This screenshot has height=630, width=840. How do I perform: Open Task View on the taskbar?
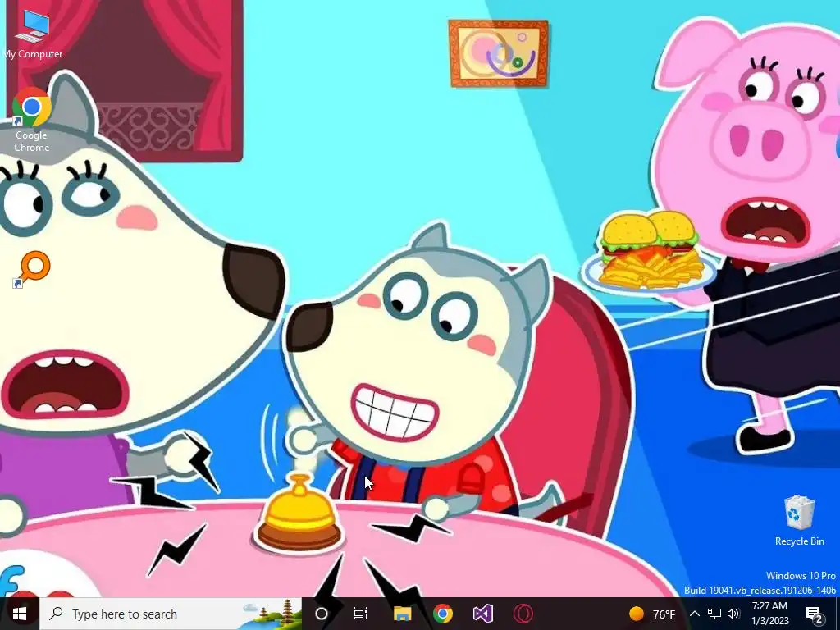coord(361,614)
